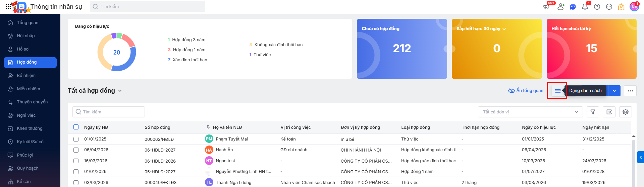Screen dimensions: 644x187
Task: Switch to list view icon
Action: [557, 91]
